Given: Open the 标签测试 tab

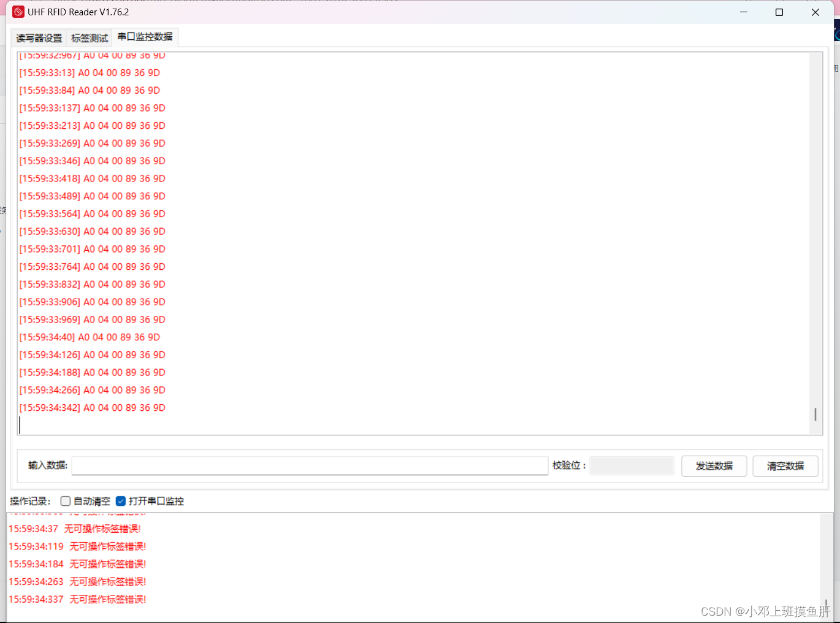Looking at the screenshot, I should (90, 38).
